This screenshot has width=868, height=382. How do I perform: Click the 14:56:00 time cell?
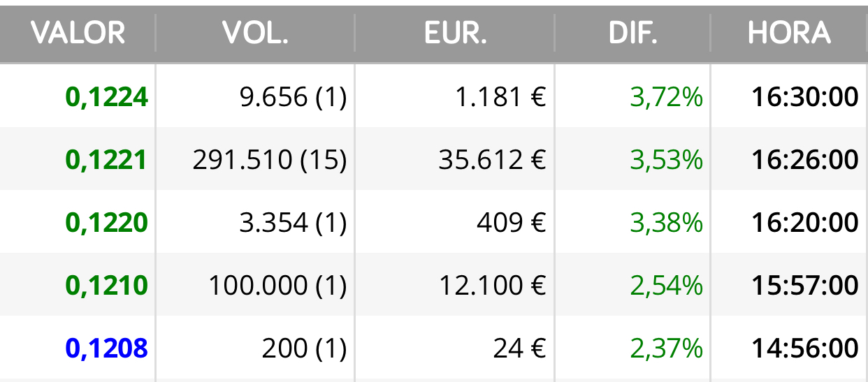[805, 348]
